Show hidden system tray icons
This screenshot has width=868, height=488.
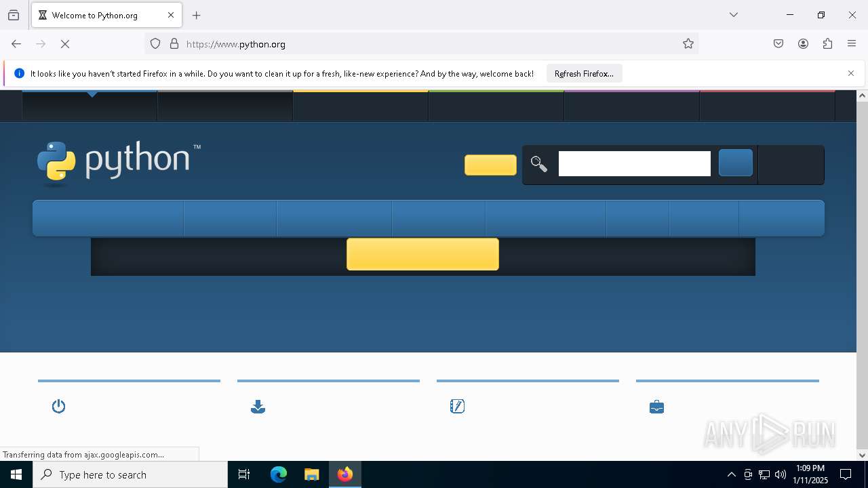(x=731, y=474)
